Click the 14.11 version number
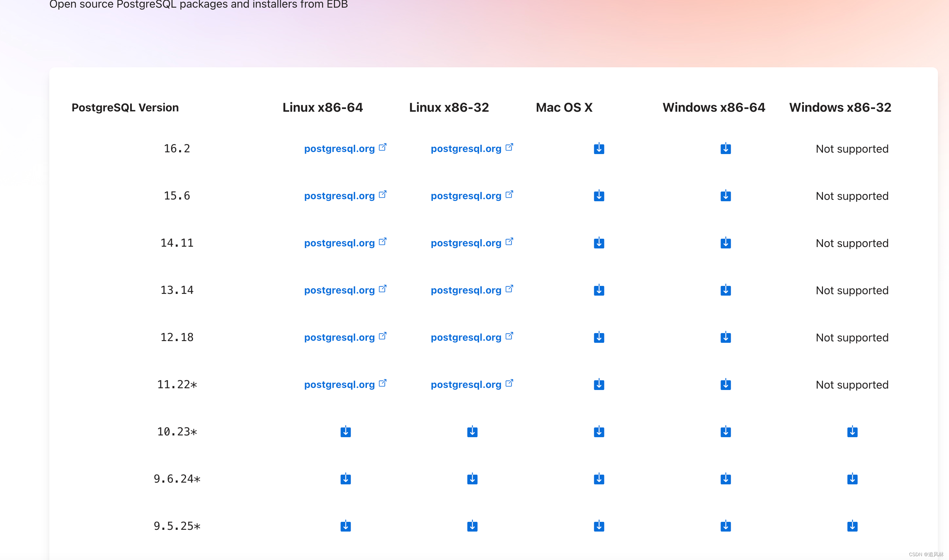The image size is (949, 560). 177,243
